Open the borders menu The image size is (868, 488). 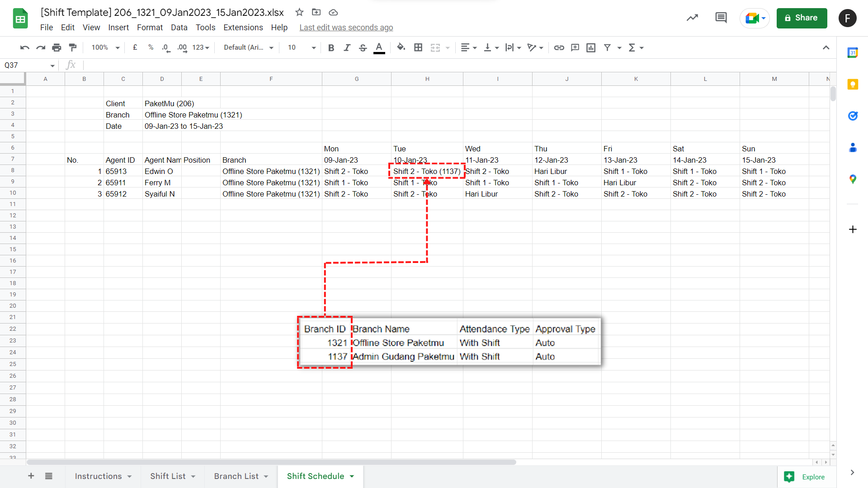[418, 47]
